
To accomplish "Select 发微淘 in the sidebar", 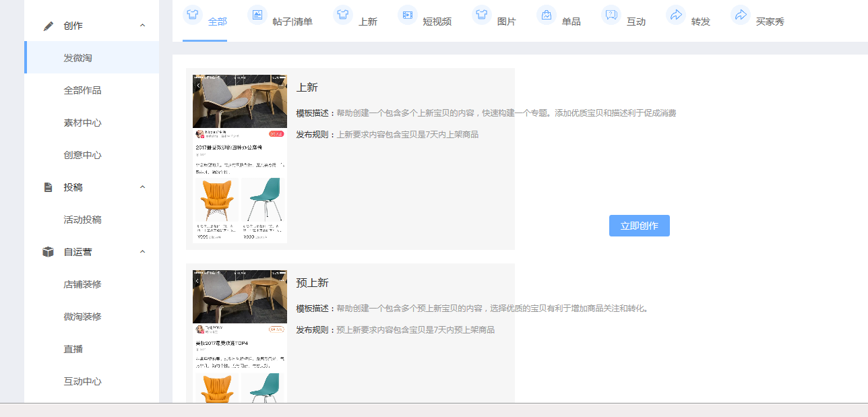I will pyautogui.click(x=92, y=58).
